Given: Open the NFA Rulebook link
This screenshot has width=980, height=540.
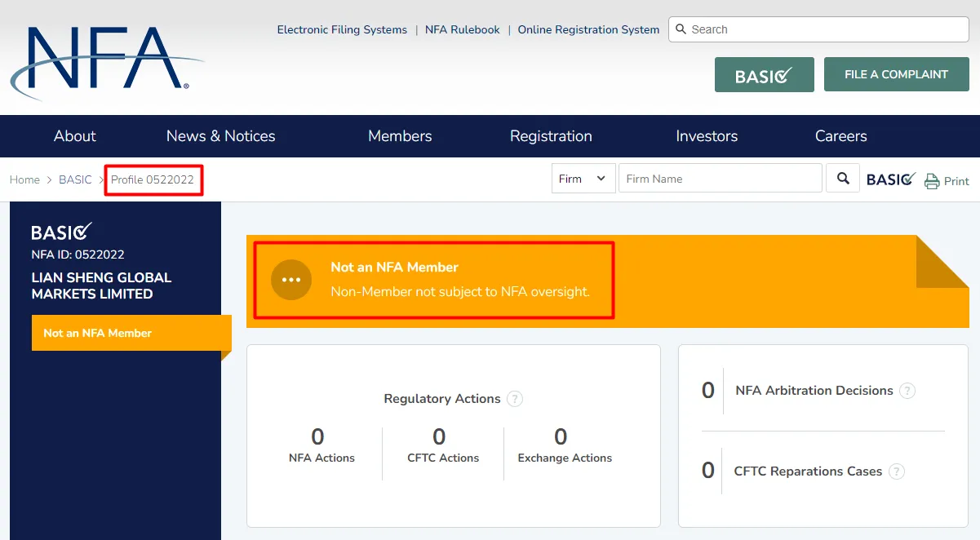Looking at the screenshot, I should 463,29.
